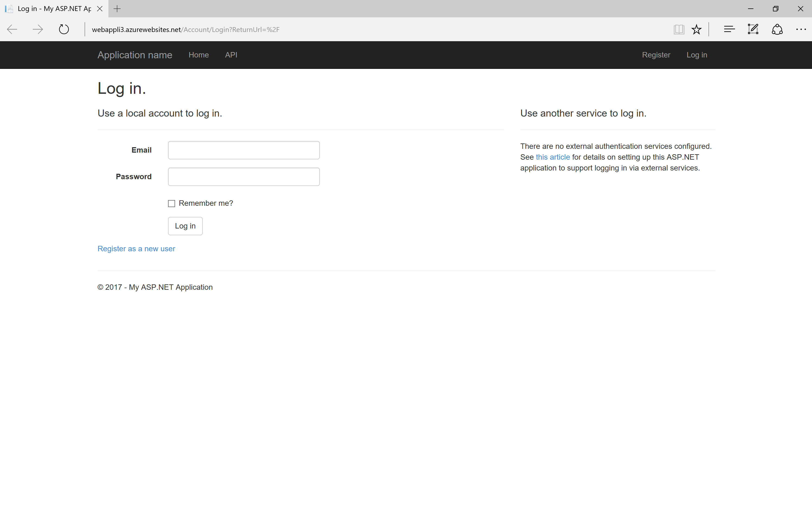Open Register in the navbar
Screen dimensions: 812x518
[x=656, y=55]
